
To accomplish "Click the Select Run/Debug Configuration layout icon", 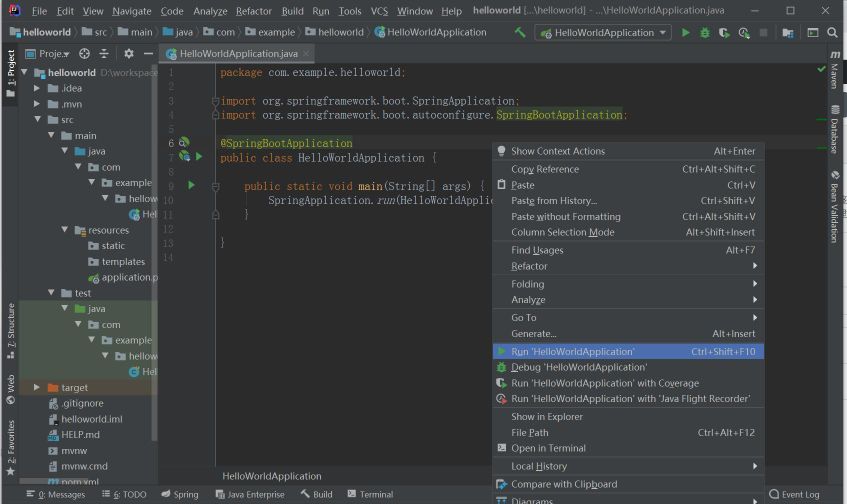I will click(x=813, y=32).
